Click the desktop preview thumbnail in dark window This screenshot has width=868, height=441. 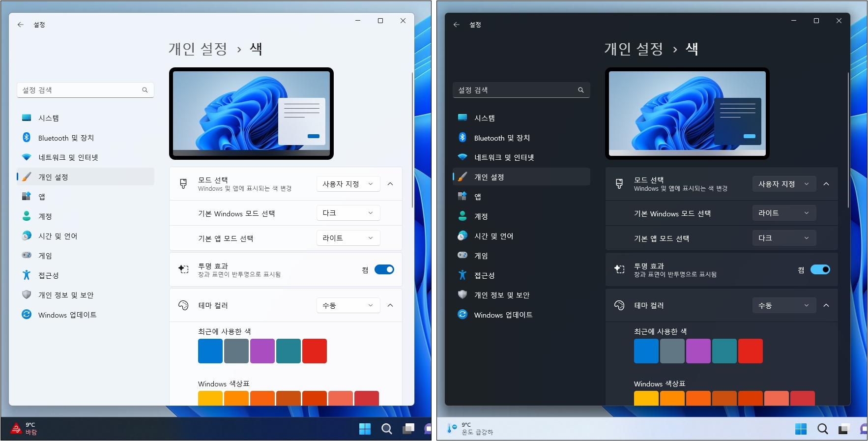pyautogui.click(x=687, y=114)
